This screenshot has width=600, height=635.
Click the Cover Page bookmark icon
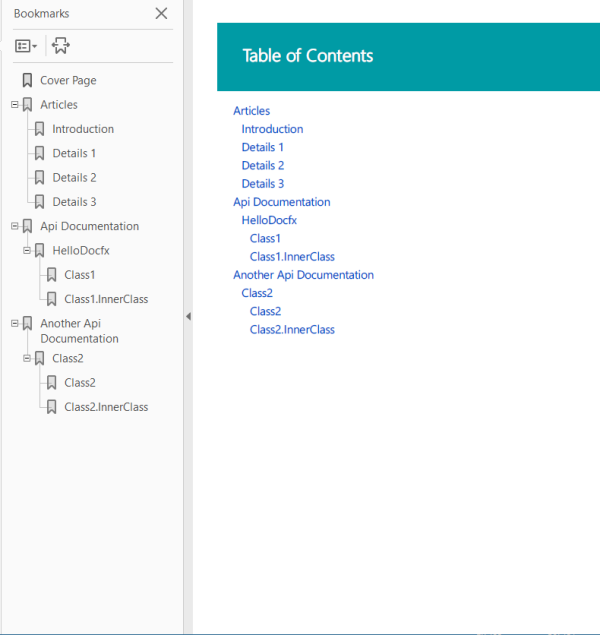(27, 81)
